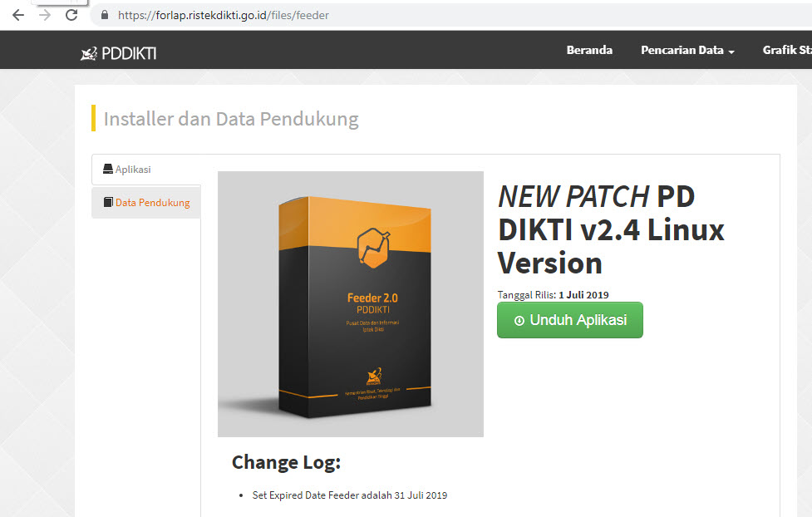The width and height of the screenshot is (812, 517).
Task: Click the browser forward arrow
Action: tap(45, 15)
